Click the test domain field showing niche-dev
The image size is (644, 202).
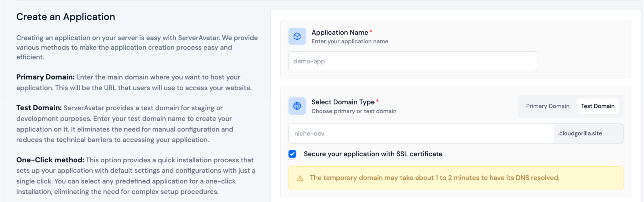click(x=421, y=133)
